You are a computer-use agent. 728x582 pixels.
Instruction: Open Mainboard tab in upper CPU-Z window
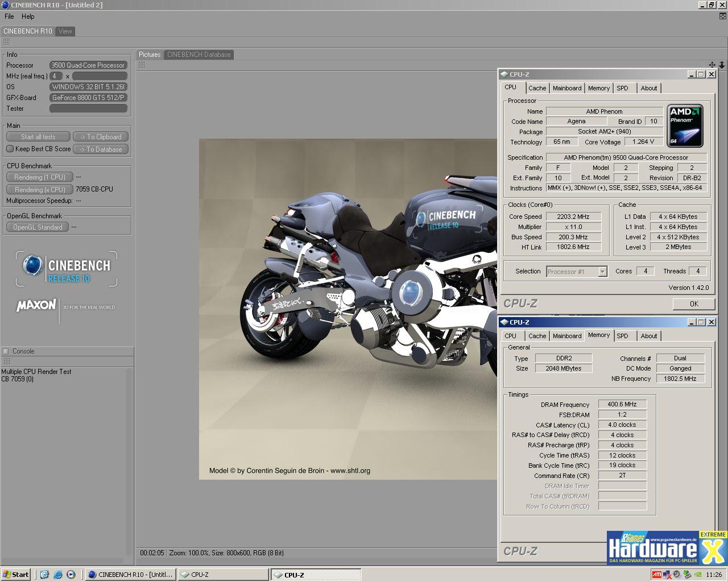567,88
